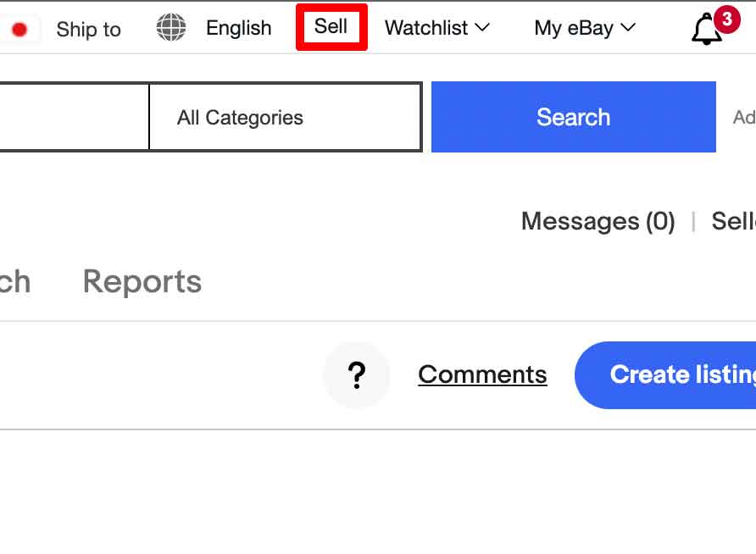Open the All Categories dropdown
This screenshot has height=554, width=756.
(x=285, y=118)
